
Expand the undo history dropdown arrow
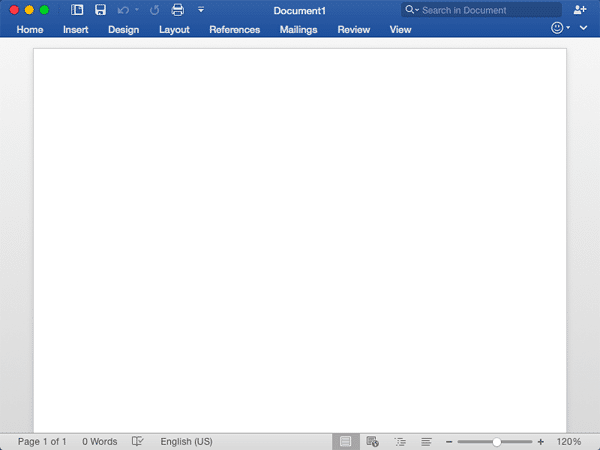137,10
